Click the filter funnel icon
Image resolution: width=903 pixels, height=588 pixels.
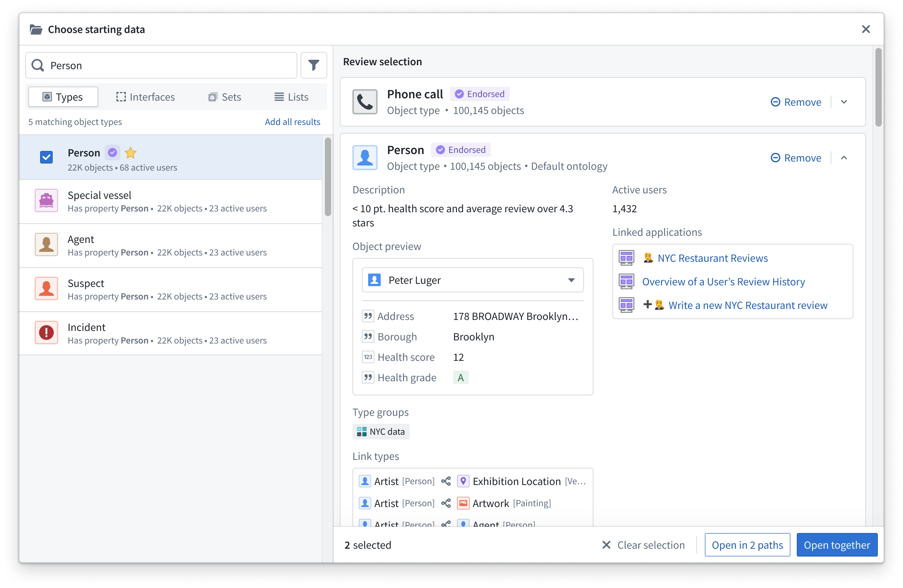pyautogui.click(x=313, y=65)
